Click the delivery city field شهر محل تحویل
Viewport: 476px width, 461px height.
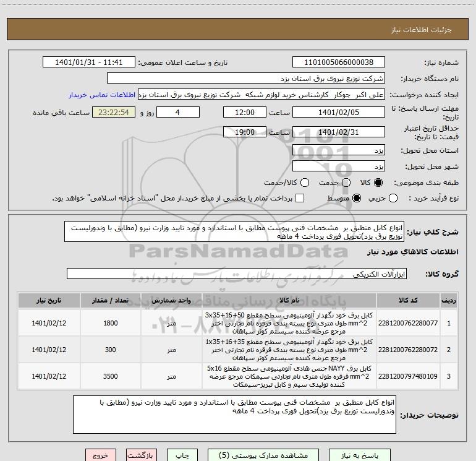coord(339,166)
